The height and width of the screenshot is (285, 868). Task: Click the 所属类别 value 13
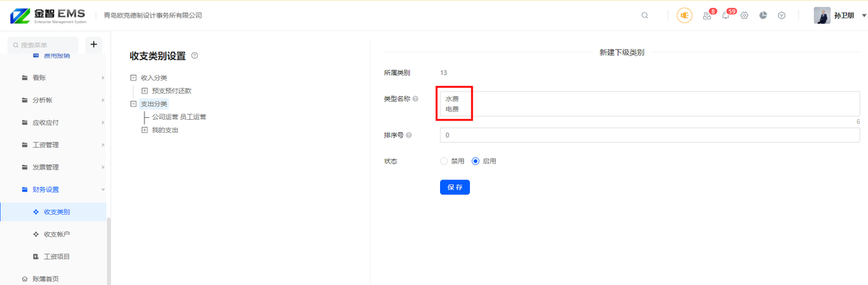click(x=443, y=72)
